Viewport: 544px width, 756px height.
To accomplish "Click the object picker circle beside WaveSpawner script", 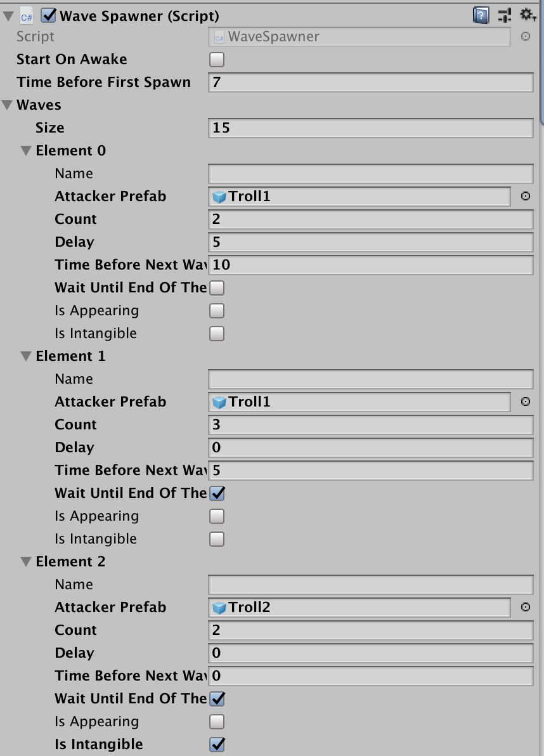I will [x=526, y=36].
